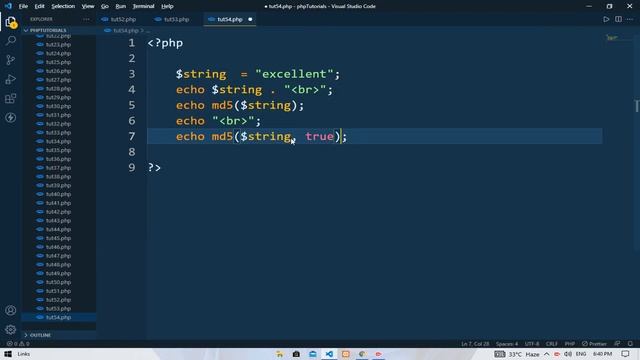640x360 pixels.
Task: Click the feedback icon in status bar
Action: click(x=617, y=344)
